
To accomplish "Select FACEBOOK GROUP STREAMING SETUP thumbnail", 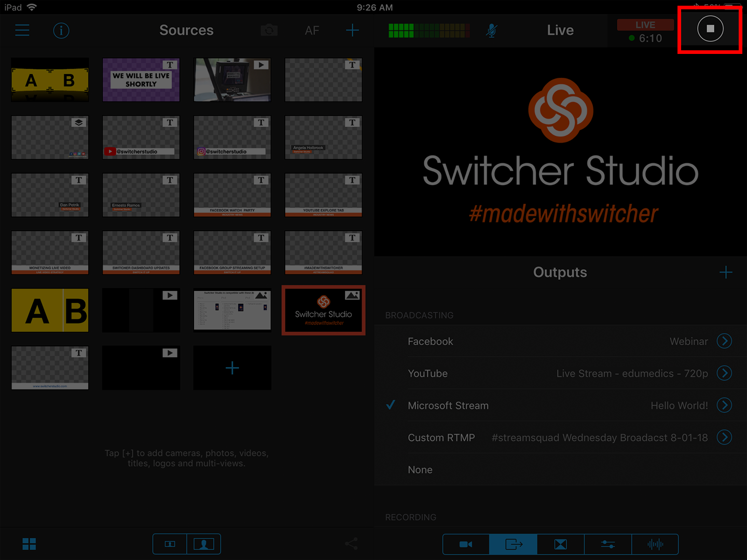I will 232,253.
